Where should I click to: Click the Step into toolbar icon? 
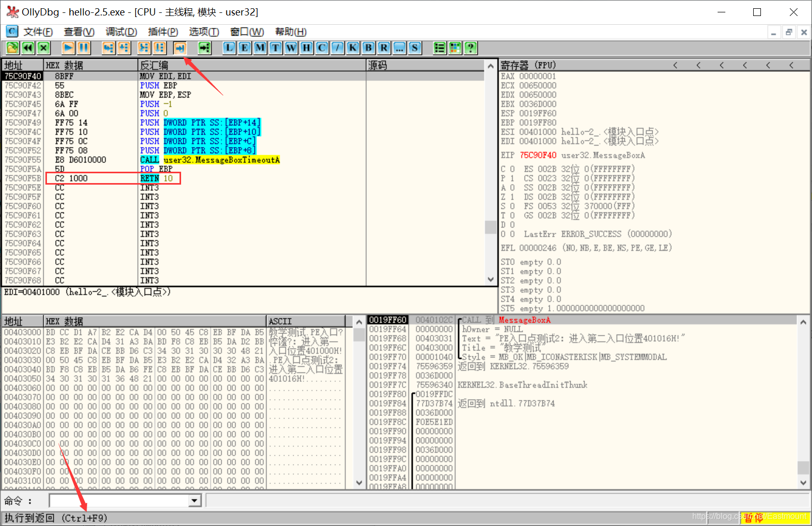click(x=108, y=48)
